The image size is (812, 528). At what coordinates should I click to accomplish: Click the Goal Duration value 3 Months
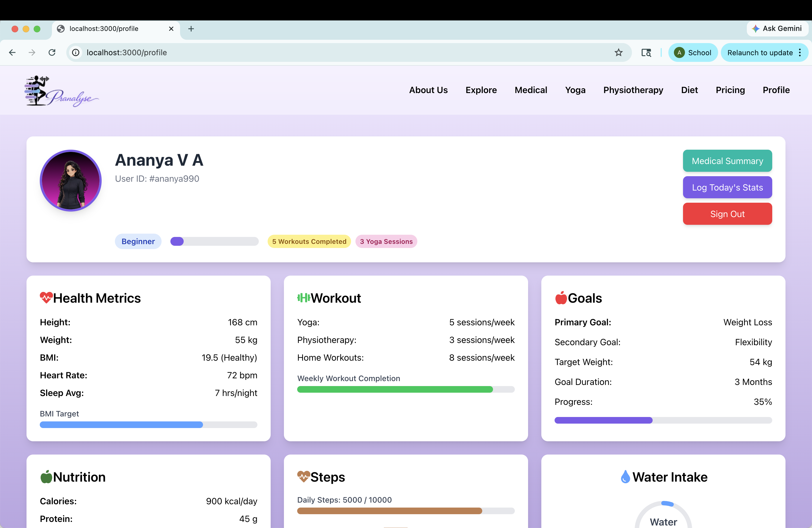coord(753,382)
